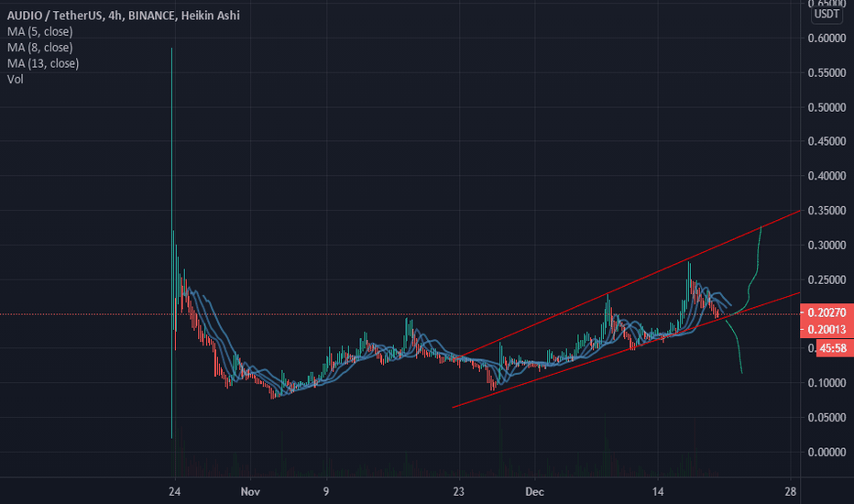Click the 14 date label on time axis
This screenshot has width=854, height=504.
(x=658, y=491)
